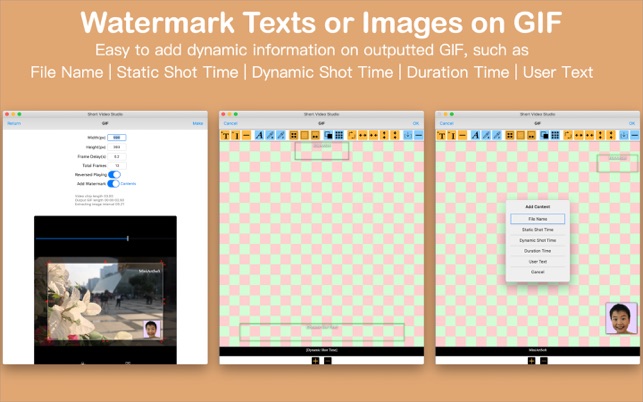This screenshot has height=402, width=643.
Task: Select the boy face watermark on left video preview
Action: [151, 329]
